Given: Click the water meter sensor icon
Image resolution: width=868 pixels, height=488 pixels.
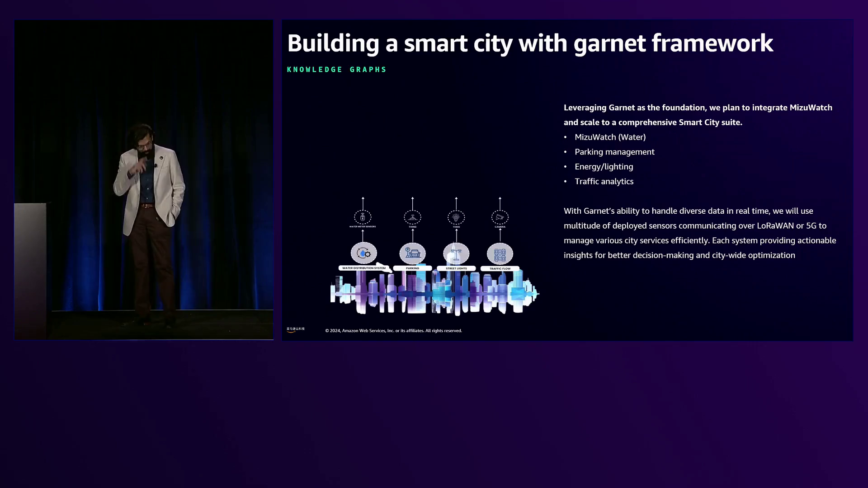Looking at the screenshot, I should 363,217.
